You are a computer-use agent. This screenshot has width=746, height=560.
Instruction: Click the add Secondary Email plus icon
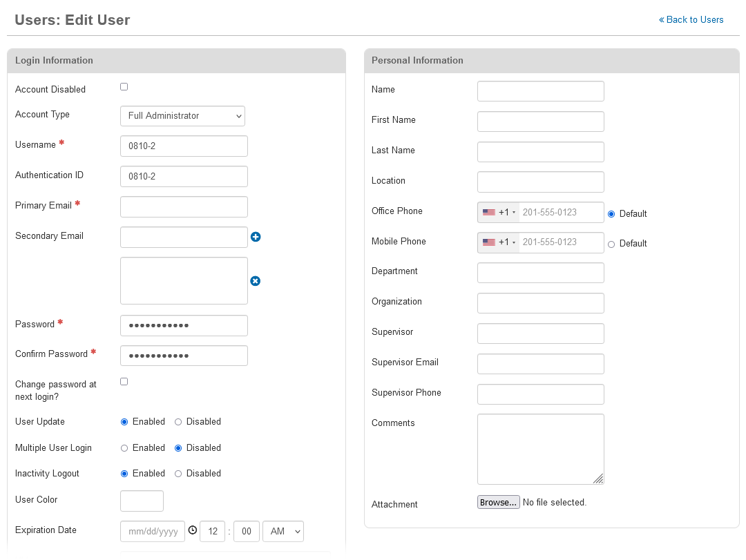(x=256, y=236)
